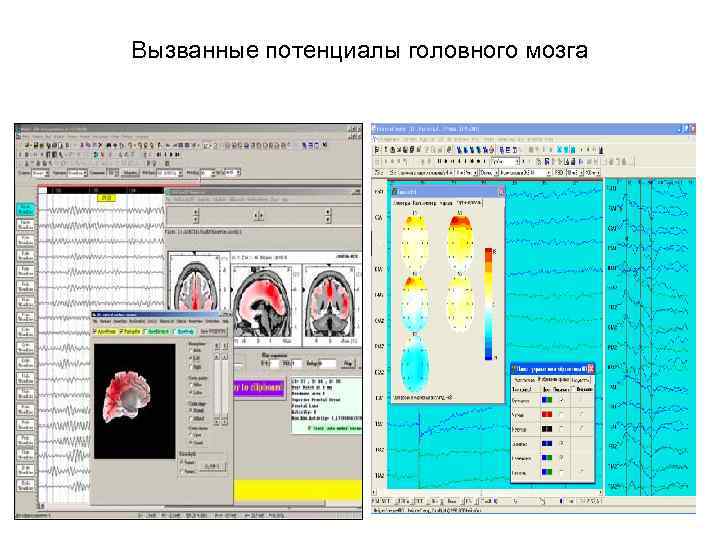Click the green text readout box
The image size is (720, 540).
(326, 406)
